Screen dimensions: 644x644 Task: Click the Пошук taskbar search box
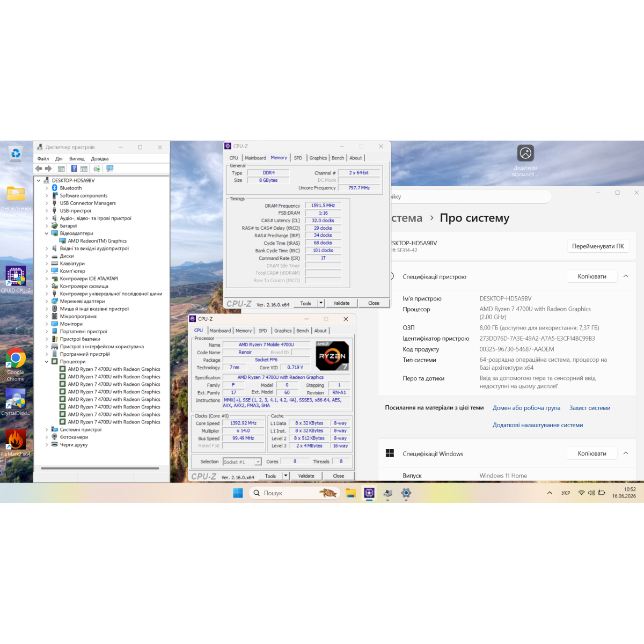(295, 493)
